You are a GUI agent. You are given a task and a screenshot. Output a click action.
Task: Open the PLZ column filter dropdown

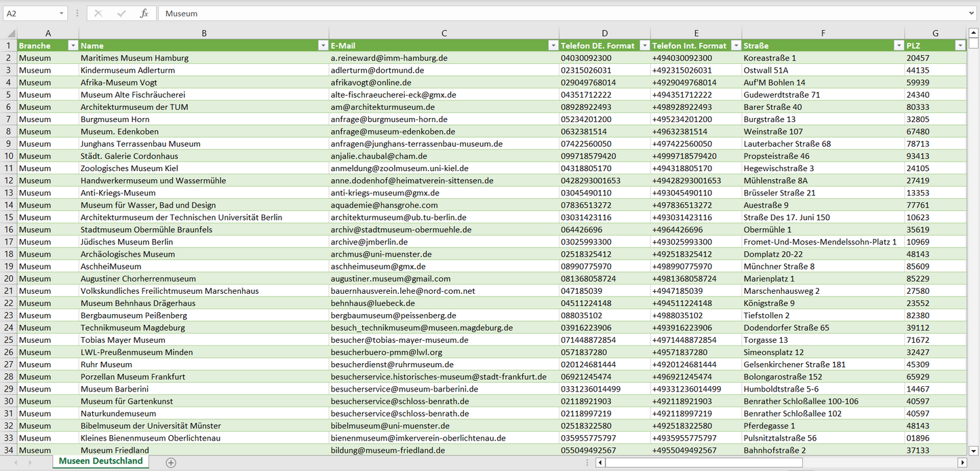(x=960, y=45)
